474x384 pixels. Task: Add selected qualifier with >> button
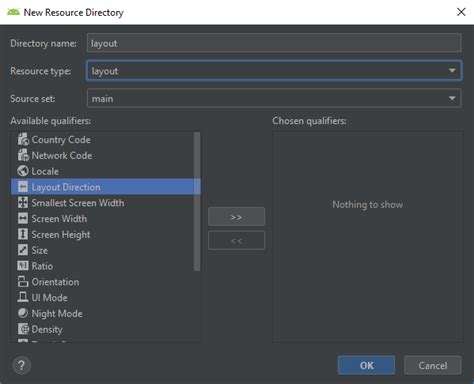point(236,217)
